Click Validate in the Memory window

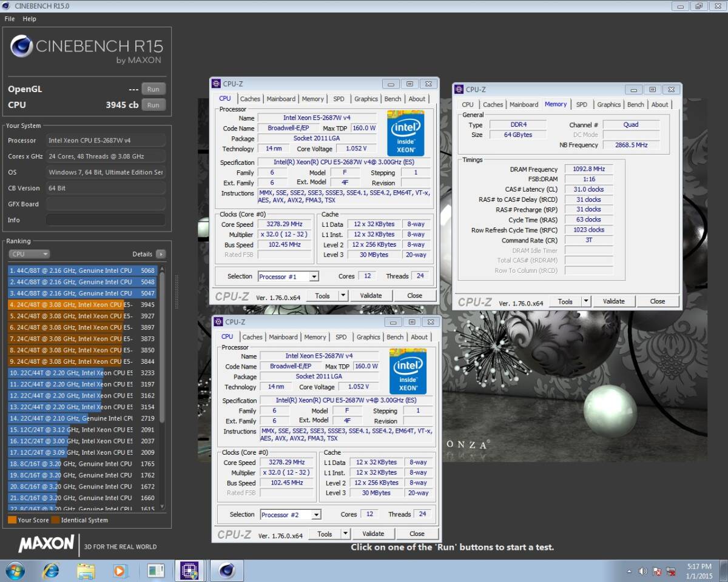click(x=614, y=301)
